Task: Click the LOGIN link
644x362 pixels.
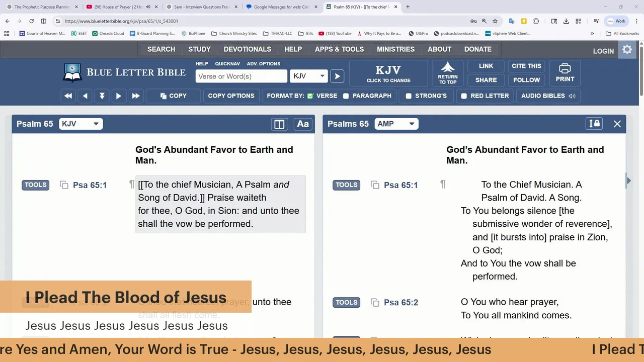Action: click(603, 51)
